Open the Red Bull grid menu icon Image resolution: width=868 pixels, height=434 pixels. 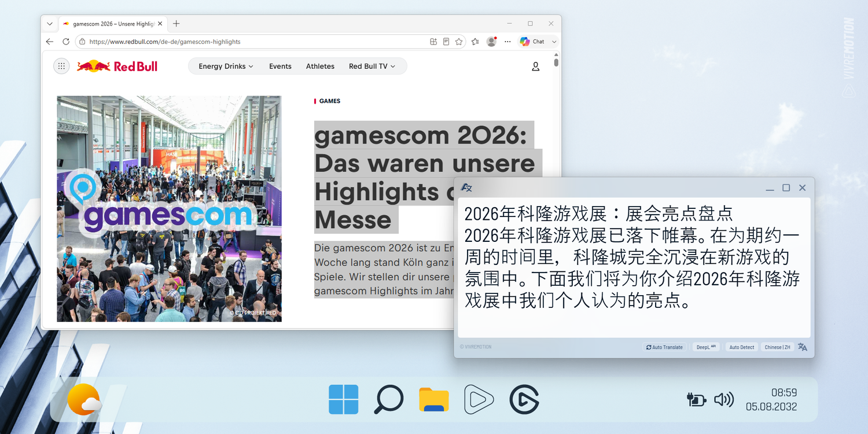(61, 67)
